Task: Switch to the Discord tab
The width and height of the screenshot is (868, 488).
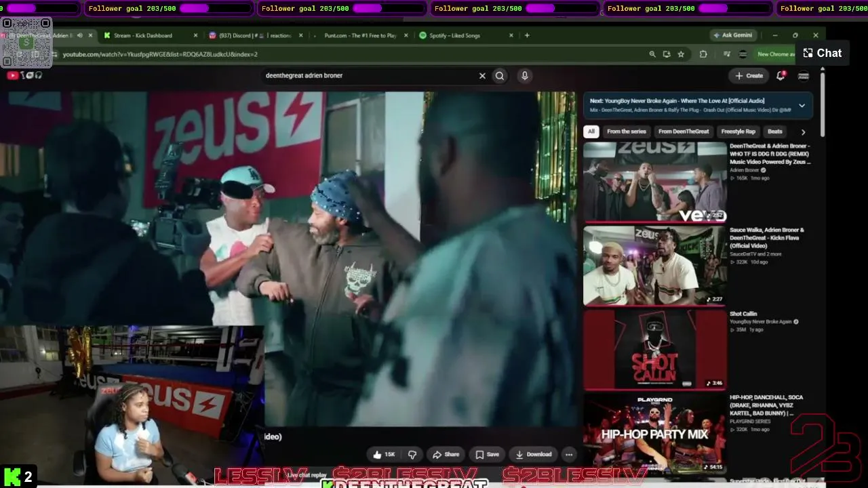Action: click(x=255, y=35)
